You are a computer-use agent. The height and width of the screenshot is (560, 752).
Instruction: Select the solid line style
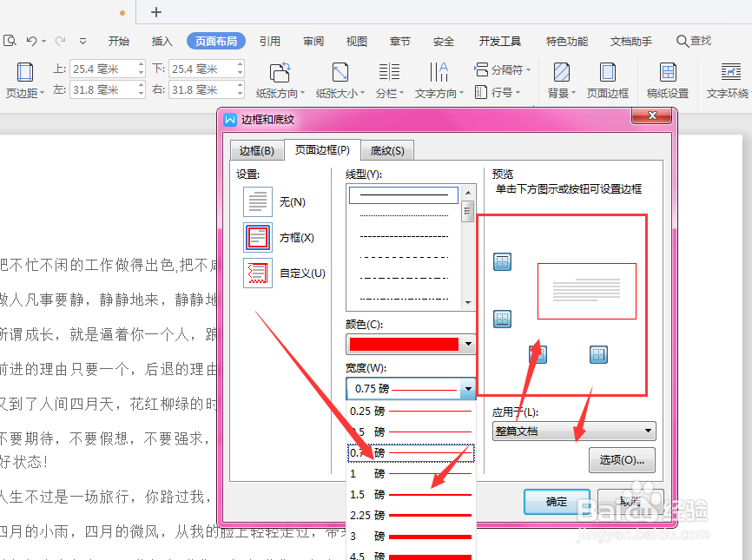(x=404, y=195)
